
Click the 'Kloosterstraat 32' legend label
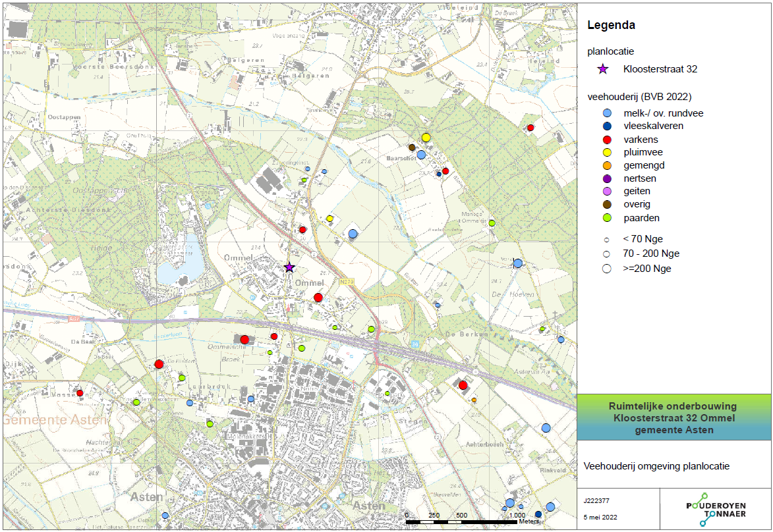660,69
